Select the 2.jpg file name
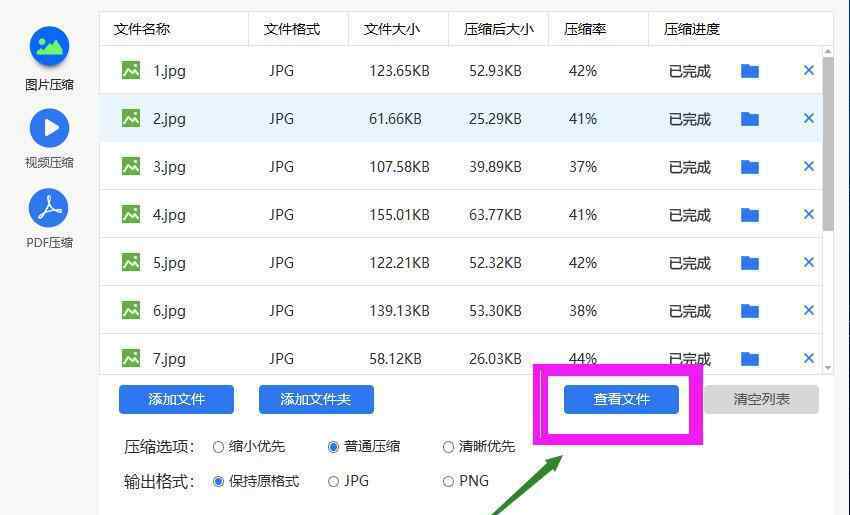The image size is (850, 515). [x=169, y=119]
